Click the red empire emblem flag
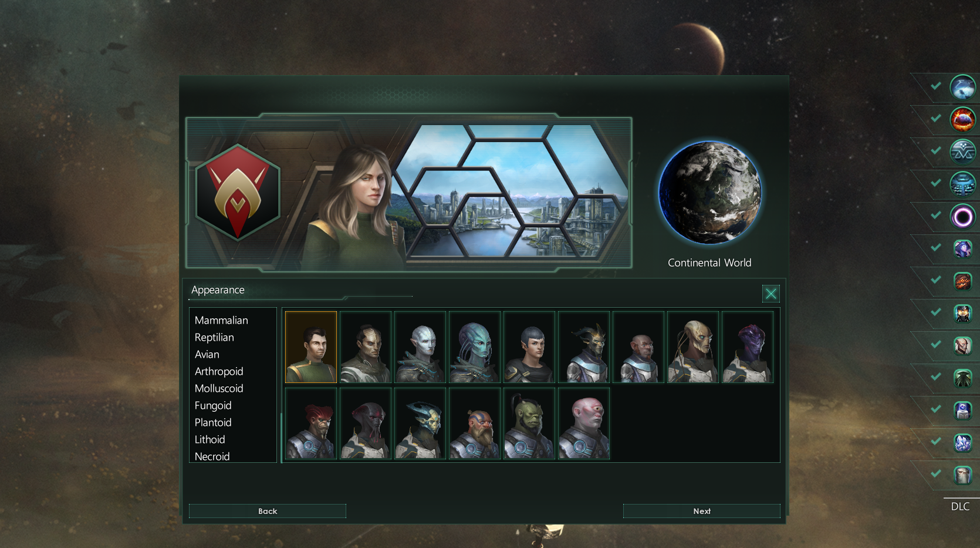This screenshot has height=548, width=980. 238,193
